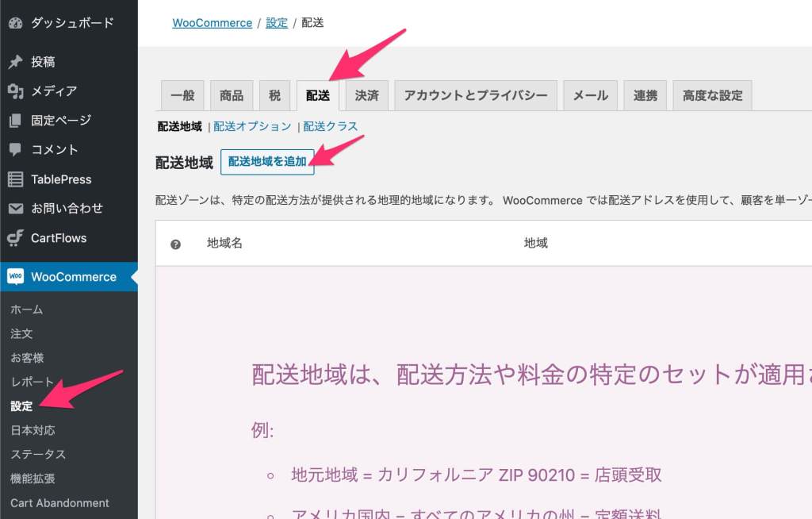Go to 配送クラス shipping classes link
This screenshot has height=519, width=812.
point(330,126)
